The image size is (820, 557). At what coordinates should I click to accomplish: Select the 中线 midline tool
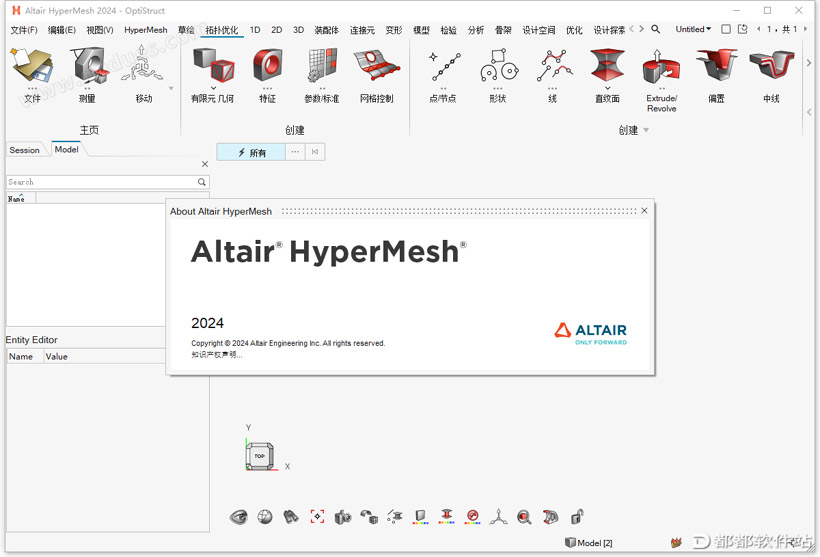(771, 65)
